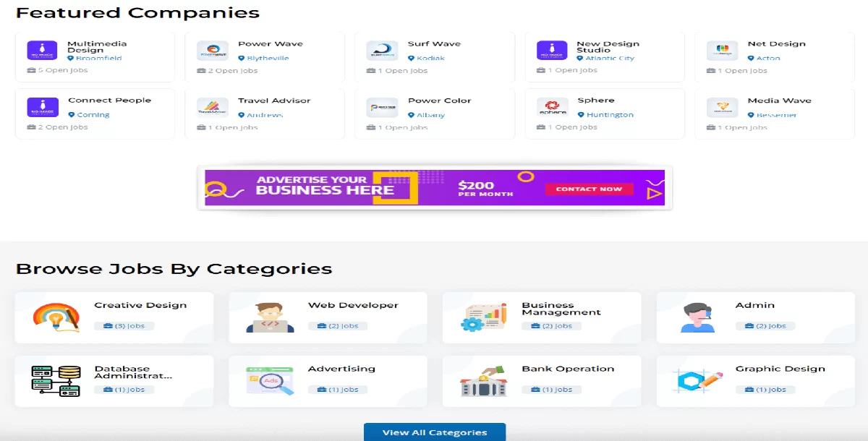Click Contact Now on the advertise banner
The height and width of the screenshot is (441, 868).
click(x=589, y=189)
